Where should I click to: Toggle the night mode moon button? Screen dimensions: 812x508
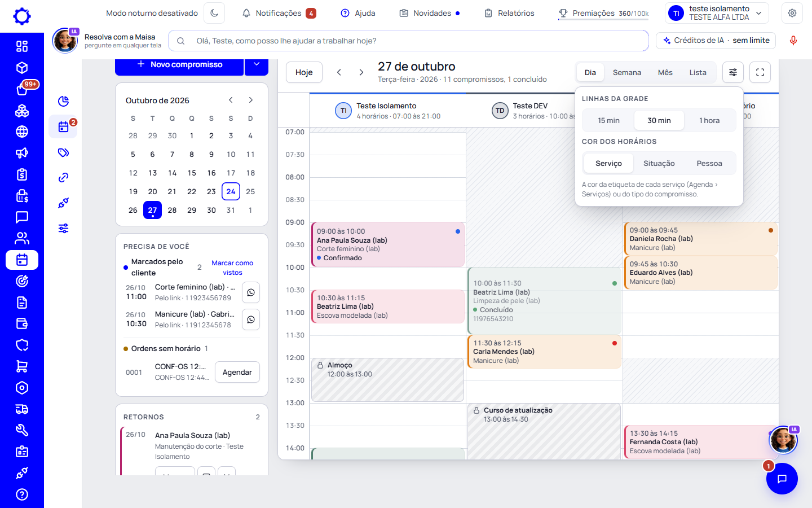(x=214, y=13)
